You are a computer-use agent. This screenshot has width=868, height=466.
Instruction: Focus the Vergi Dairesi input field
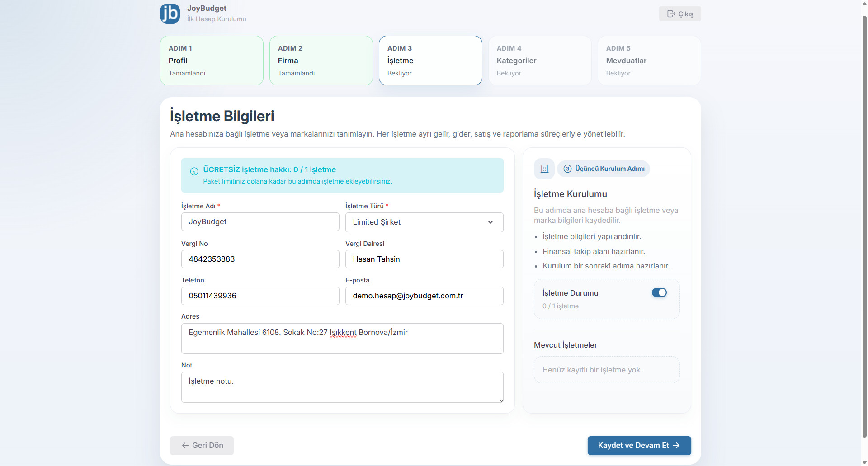click(424, 259)
